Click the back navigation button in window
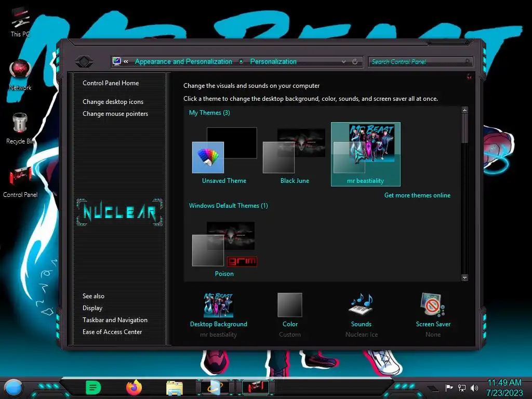 84,62
